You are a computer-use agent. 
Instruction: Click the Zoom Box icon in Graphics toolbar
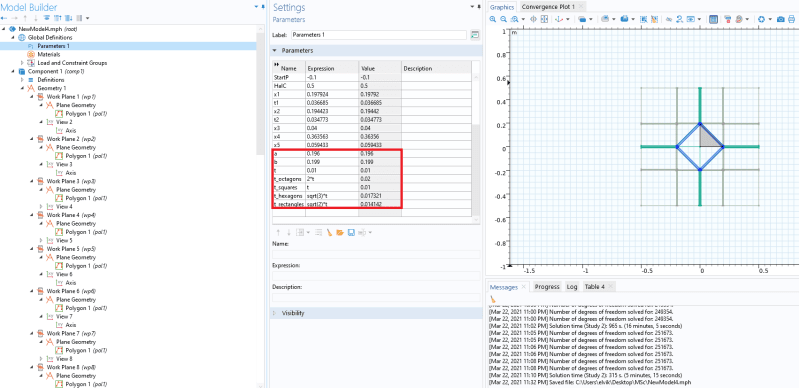514,19
